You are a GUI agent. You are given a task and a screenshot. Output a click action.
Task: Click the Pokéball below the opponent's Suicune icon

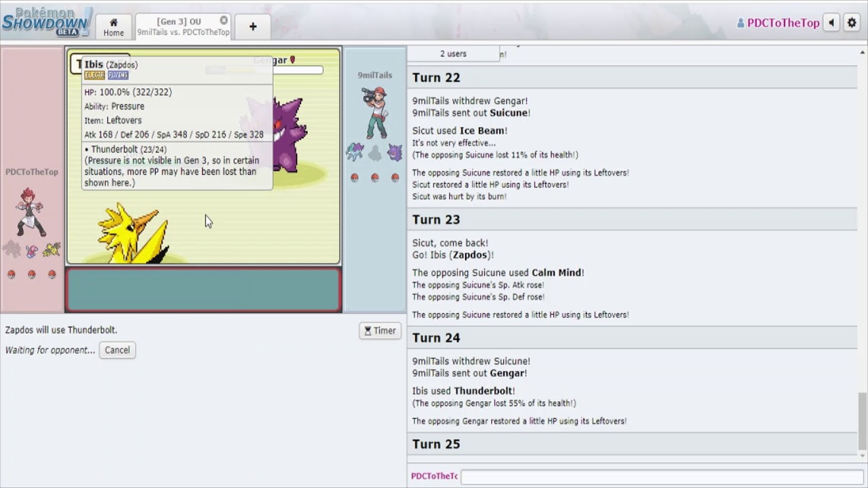355,178
